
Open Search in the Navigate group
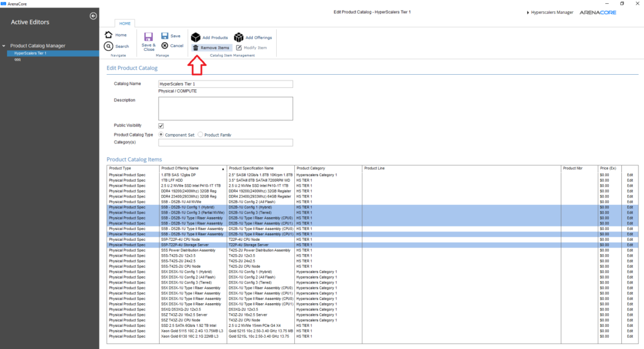tap(116, 47)
